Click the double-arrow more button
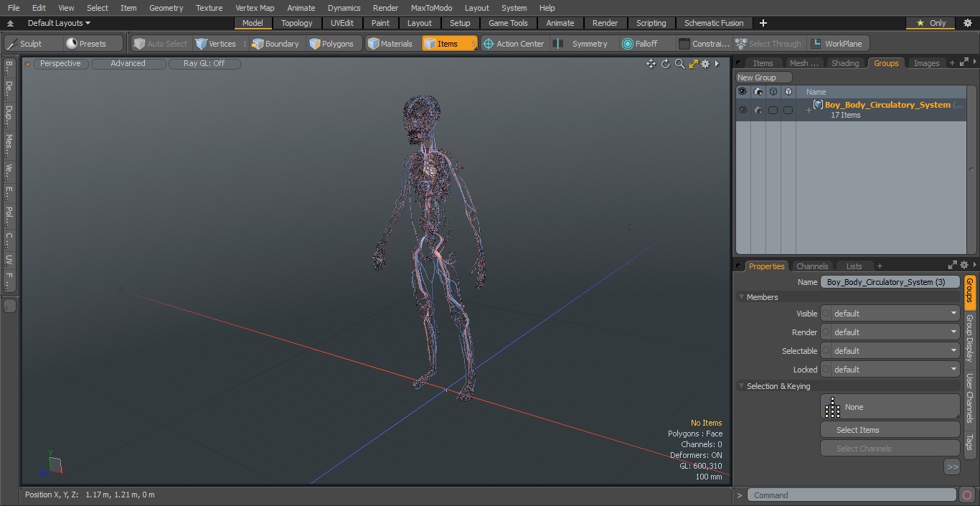The width and height of the screenshot is (980, 506). point(952,467)
